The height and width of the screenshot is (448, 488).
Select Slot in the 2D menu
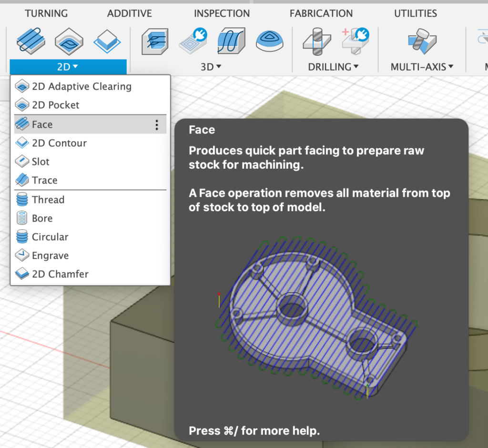41,162
